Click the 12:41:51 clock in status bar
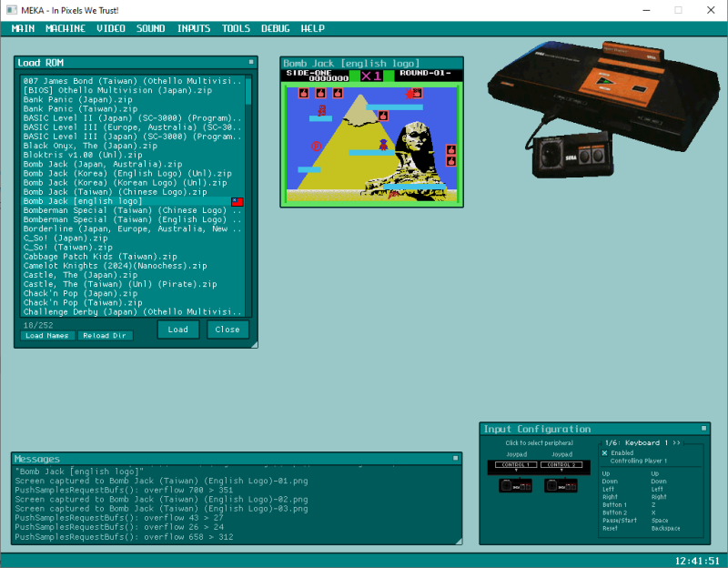 click(x=697, y=561)
